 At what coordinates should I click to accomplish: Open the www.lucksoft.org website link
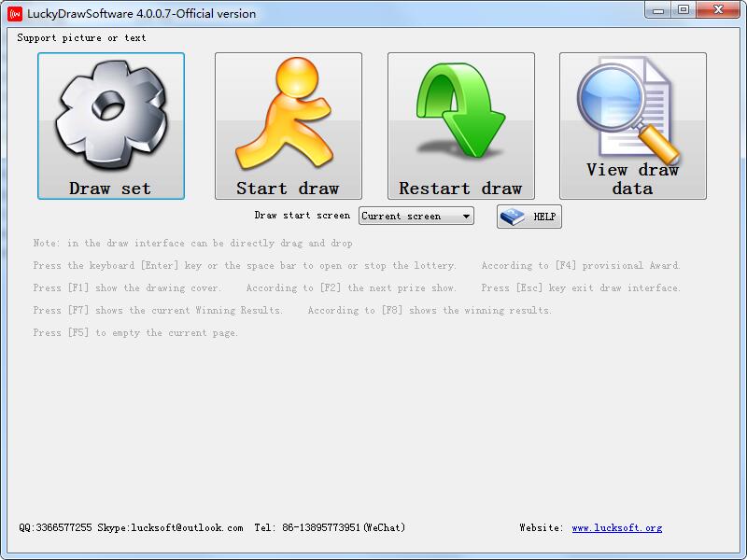click(x=617, y=527)
